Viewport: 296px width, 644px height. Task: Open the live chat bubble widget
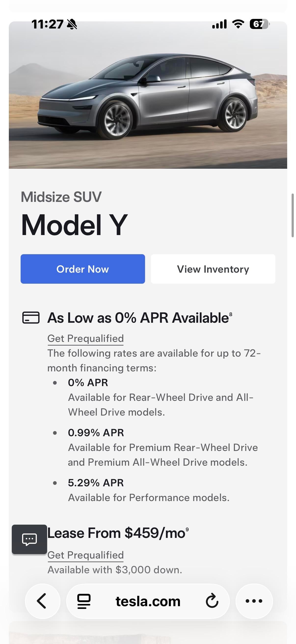pos(29,539)
